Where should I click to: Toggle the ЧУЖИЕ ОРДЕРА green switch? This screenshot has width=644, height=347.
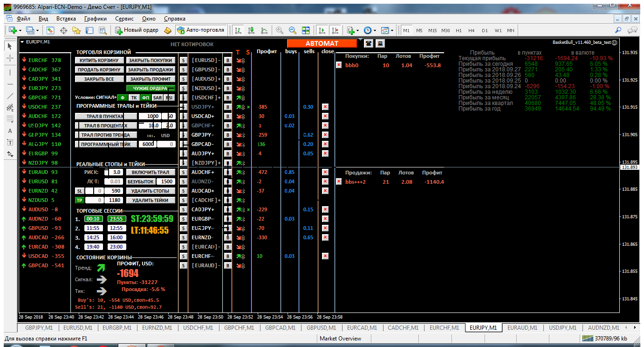[150, 88]
